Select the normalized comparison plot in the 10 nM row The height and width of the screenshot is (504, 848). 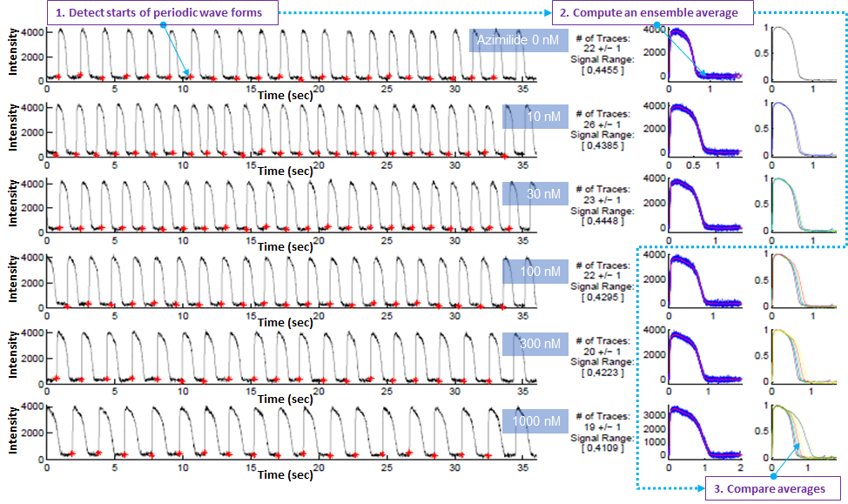pos(804,130)
